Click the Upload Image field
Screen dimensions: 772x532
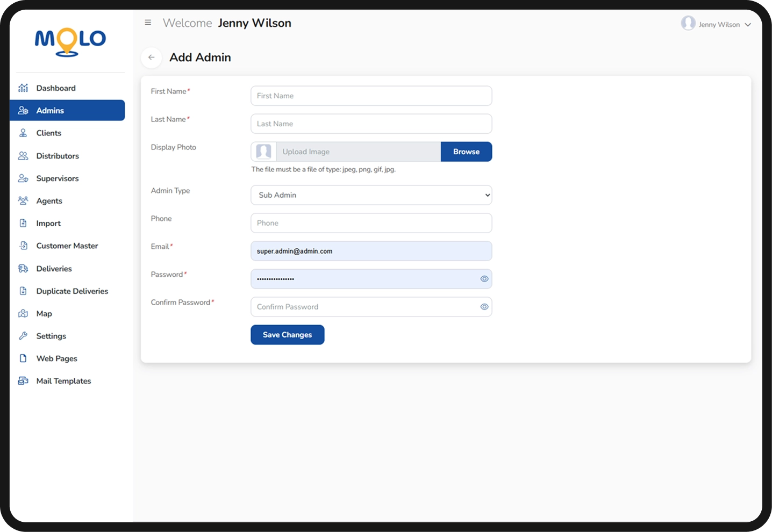[358, 152]
